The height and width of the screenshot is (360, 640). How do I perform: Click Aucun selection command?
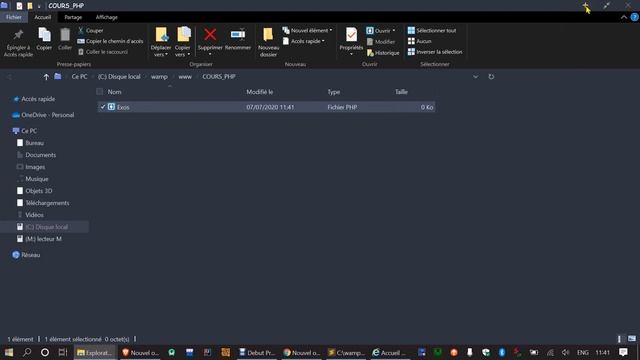click(420, 41)
